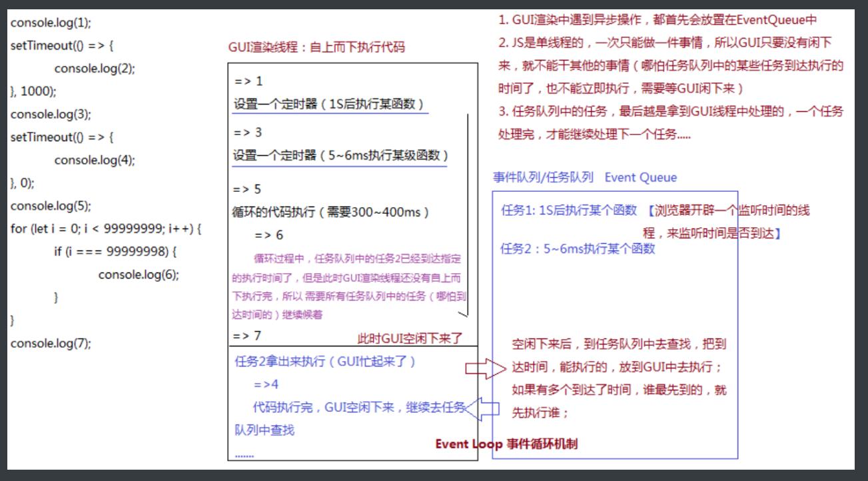Click the final 'console.log(7);' statement

[x=51, y=344]
